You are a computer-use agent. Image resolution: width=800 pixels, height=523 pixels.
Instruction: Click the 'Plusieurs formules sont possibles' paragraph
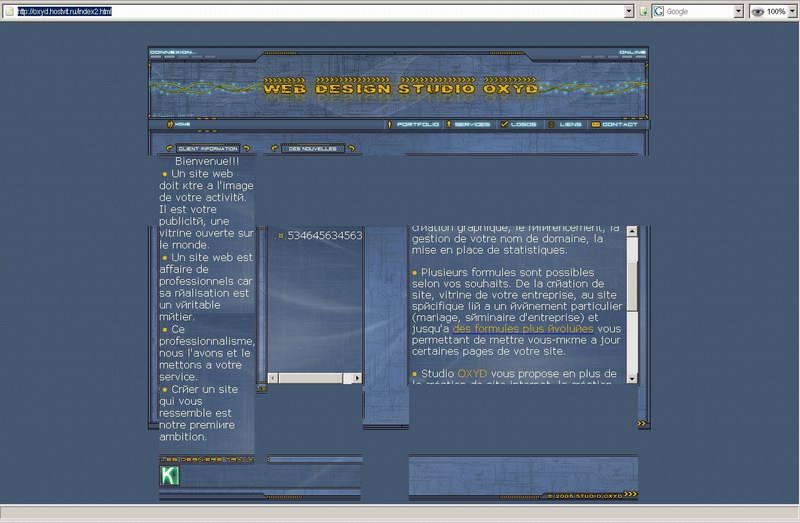click(x=517, y=312)
